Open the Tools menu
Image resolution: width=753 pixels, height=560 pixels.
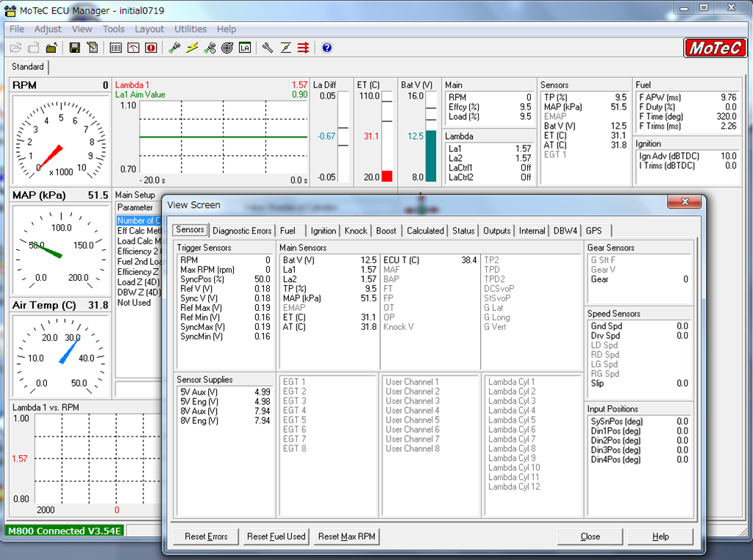coord(113,29)
